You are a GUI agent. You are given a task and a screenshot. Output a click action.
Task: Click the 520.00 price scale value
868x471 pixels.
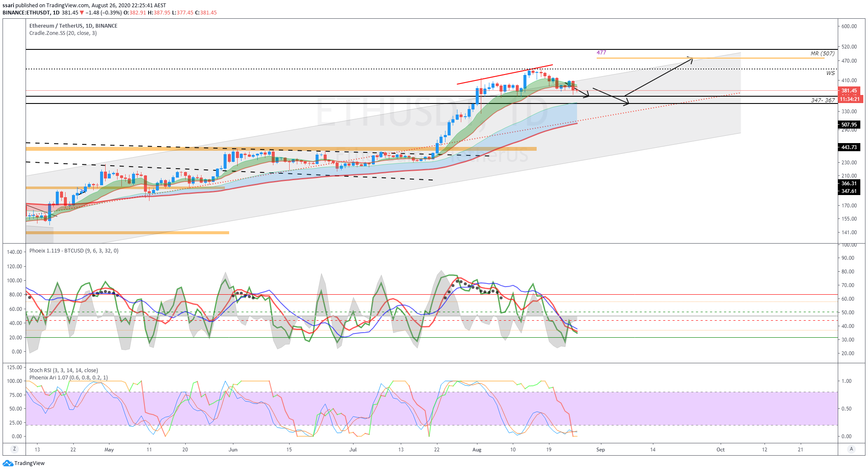click(849, 46)
